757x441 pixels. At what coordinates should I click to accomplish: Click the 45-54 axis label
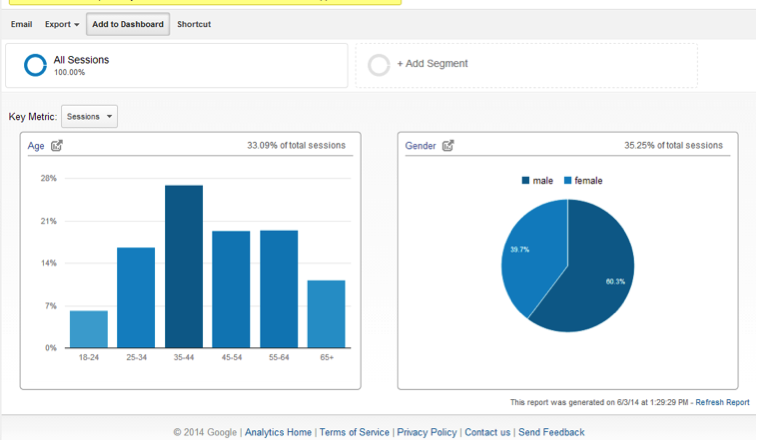coord(232,357)
